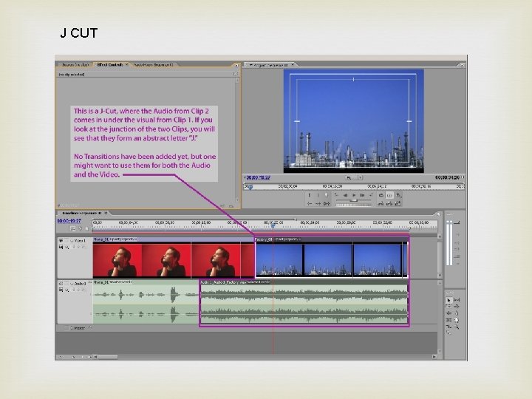This screenshot has width=532, height=399.
Task: Open the Trim monitor button
Action: tap(398, 204)
